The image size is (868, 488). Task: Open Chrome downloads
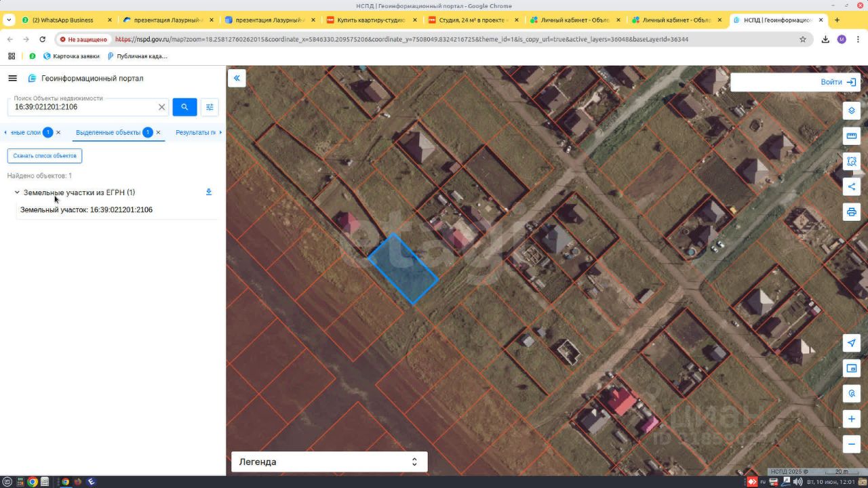[x=825, y=39]
